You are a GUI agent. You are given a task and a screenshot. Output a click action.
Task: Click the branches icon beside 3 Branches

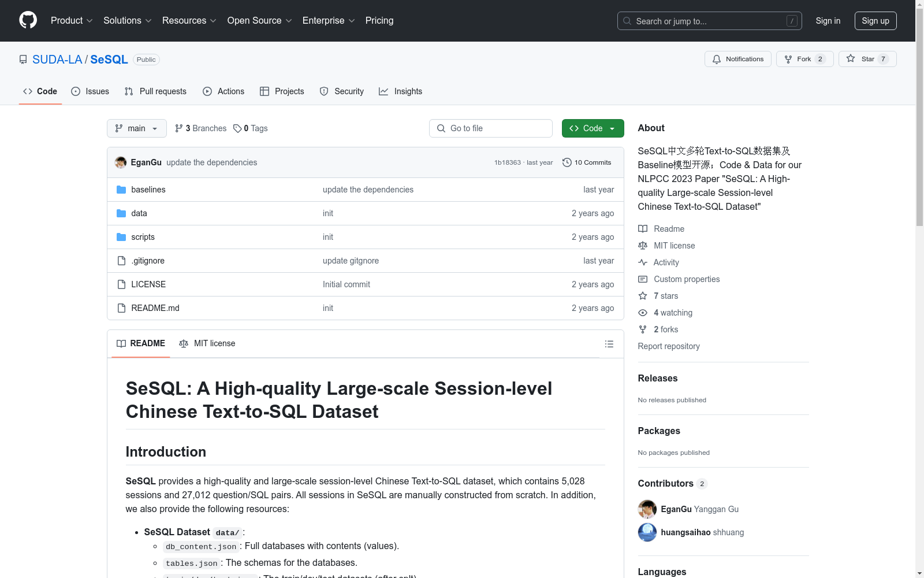click(179, 128)
